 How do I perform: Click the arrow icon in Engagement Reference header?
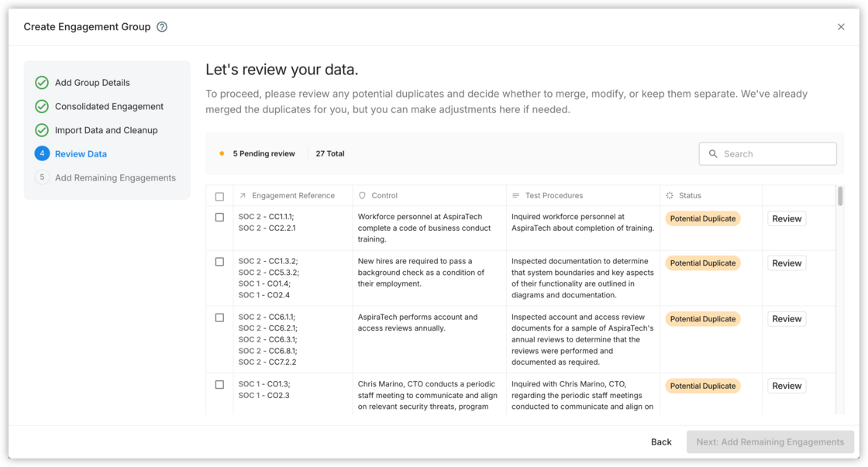(x=243, y=195)
